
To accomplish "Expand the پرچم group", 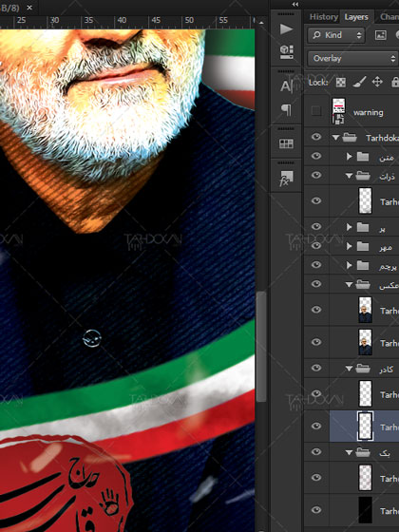I will (350, 265).
